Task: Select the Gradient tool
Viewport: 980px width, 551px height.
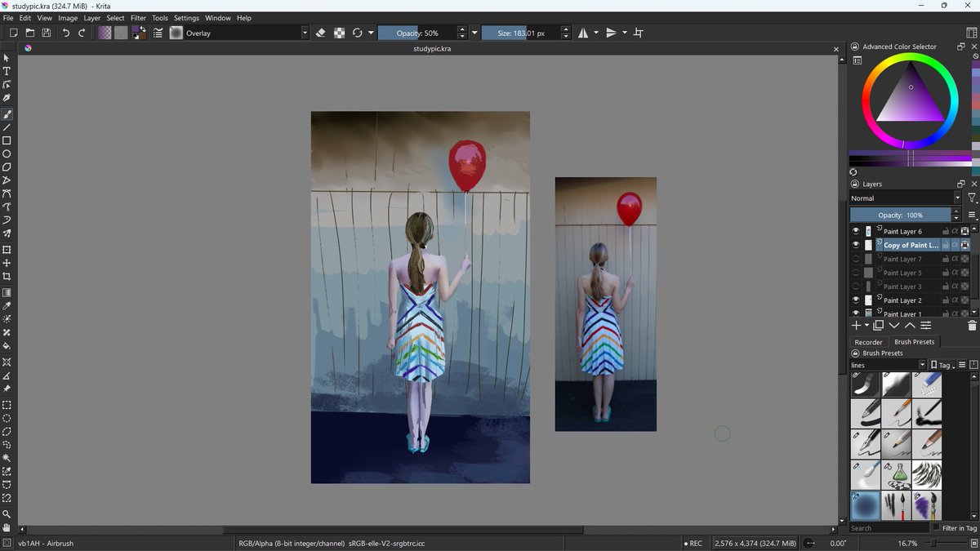Action: pyautogui.click(x=7, y=292)
